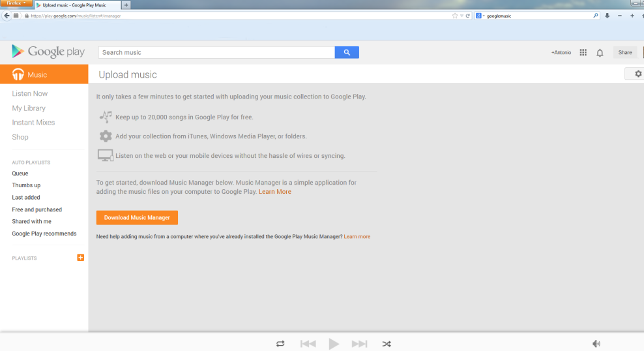Click the Google Play logo
This screenshot has width=644, height=351.
(x=48, y=52)
